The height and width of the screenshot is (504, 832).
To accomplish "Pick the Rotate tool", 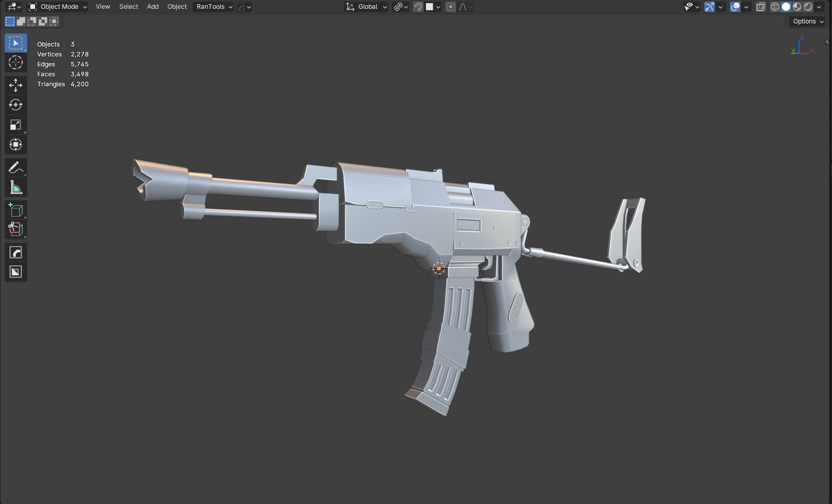I will tap(16, 105).
